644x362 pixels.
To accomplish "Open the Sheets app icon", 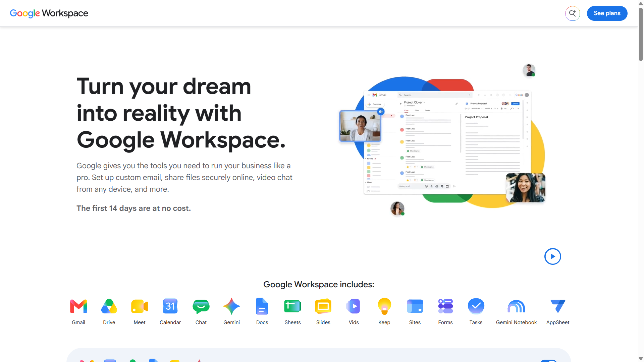I will [x=292, y=306].
